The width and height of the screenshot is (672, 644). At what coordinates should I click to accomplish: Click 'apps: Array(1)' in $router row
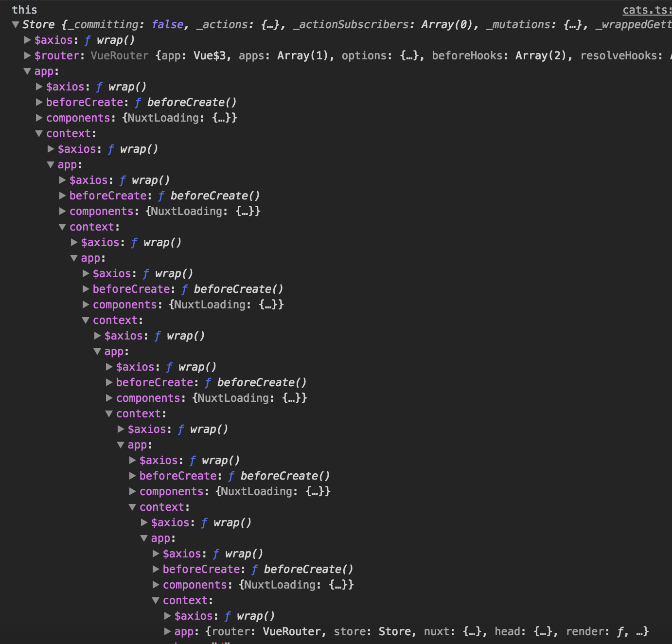pyautogui.click(x=283, y=55)
